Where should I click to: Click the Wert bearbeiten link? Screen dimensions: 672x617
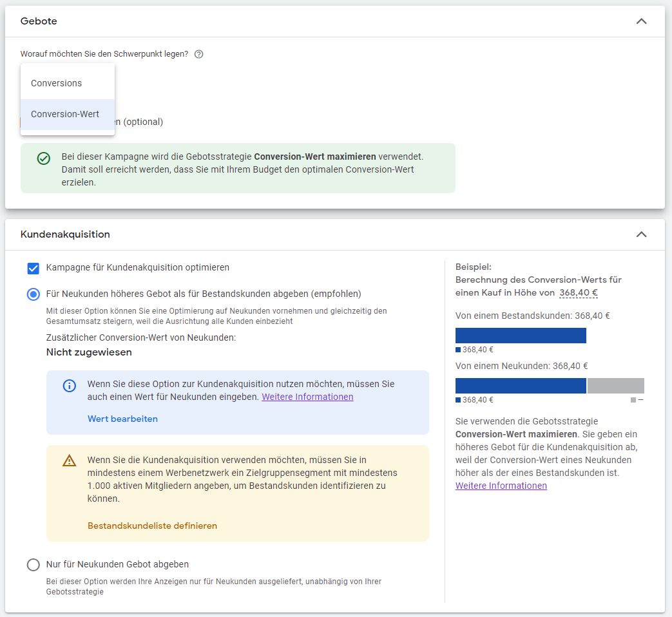click(122, 419)
